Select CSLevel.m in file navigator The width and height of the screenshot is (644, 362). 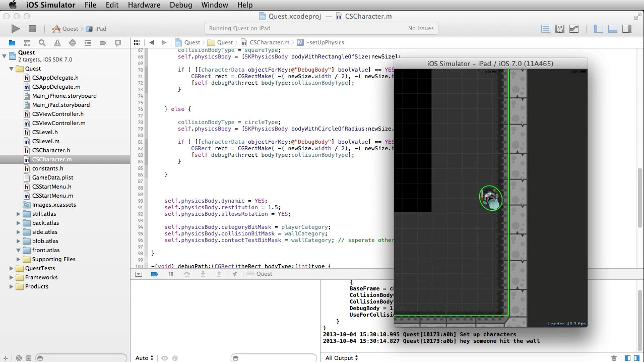tap(45, 141)
